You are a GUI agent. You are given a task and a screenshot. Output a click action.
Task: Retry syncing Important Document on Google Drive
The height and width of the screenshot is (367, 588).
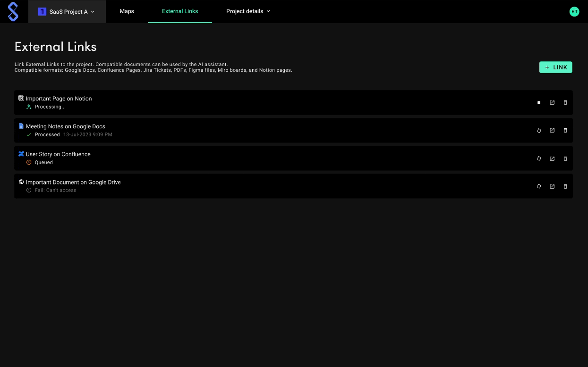(539, 186)
